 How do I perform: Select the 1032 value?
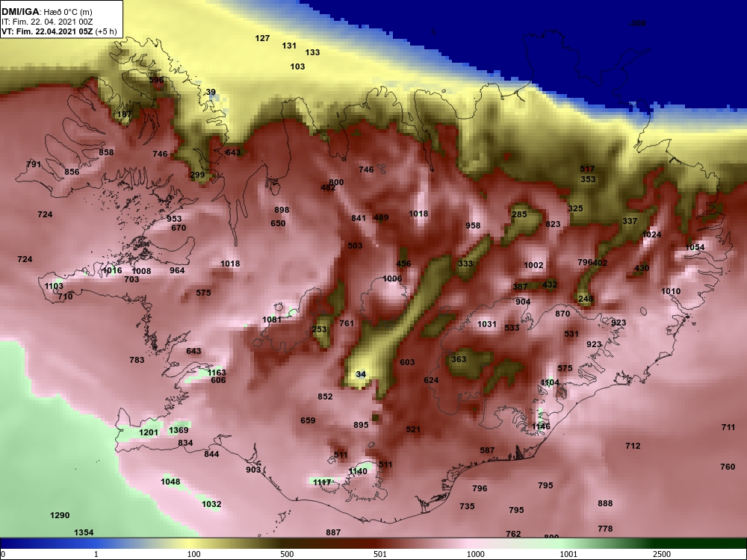coord(211,504)
